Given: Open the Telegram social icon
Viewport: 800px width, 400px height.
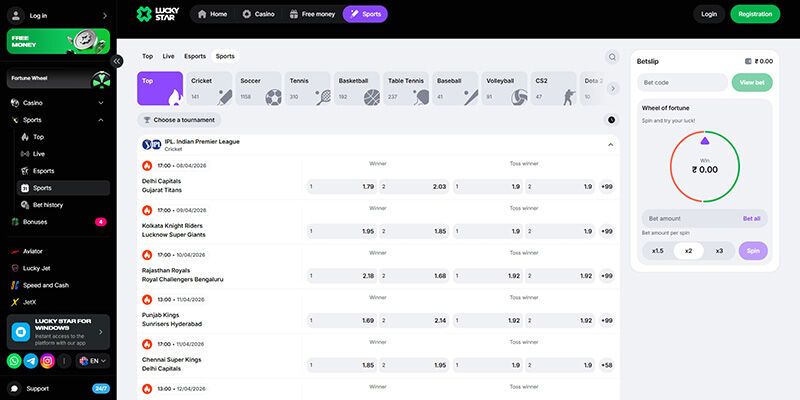Looking at the screenshot, I should pos(31,361).
